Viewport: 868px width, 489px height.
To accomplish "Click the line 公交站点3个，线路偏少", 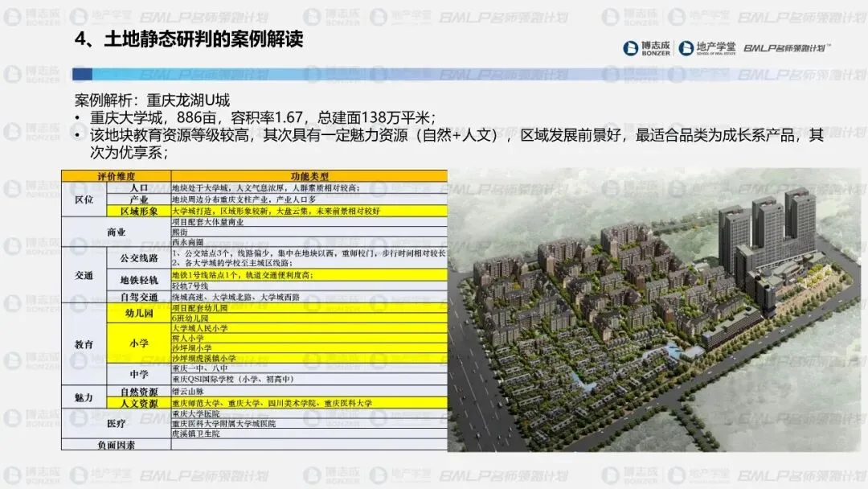I will [x=309, y=253].
